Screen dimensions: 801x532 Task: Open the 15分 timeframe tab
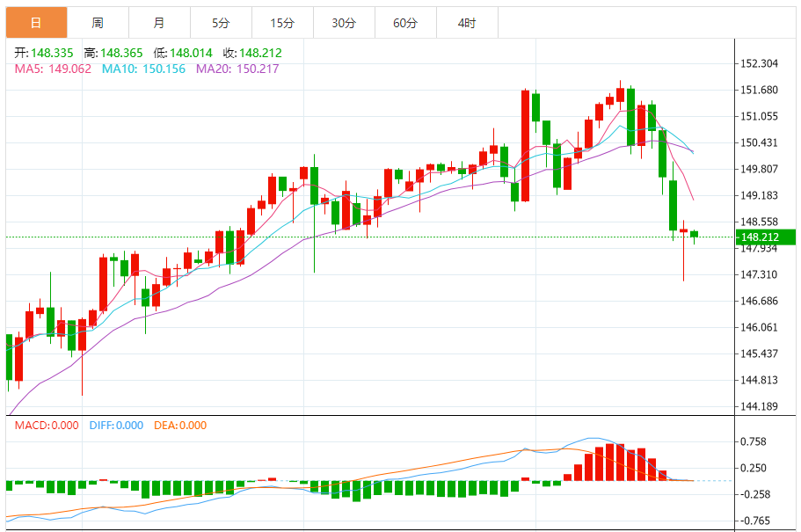[x=282, y=23]
